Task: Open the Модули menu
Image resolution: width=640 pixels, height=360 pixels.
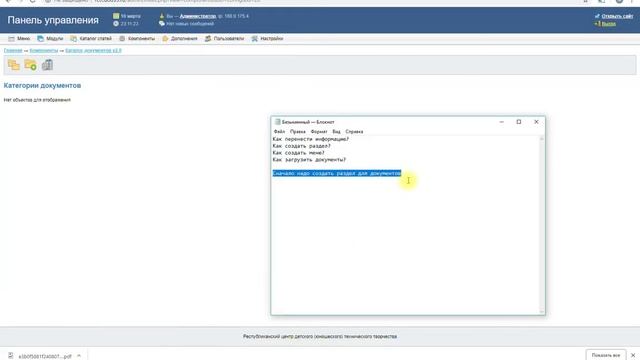Action: coord(50,38)
